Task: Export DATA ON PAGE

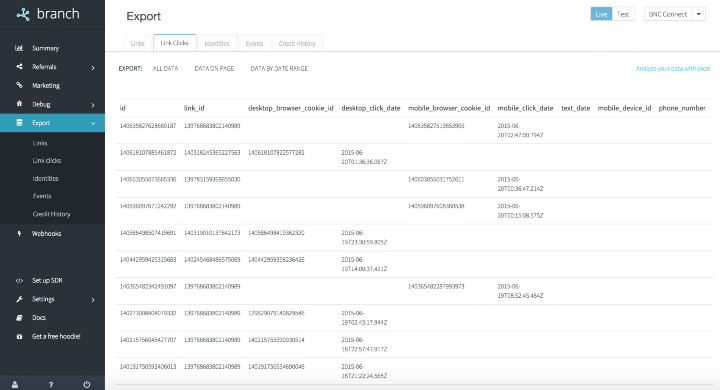Action: [x=214, y=68]
